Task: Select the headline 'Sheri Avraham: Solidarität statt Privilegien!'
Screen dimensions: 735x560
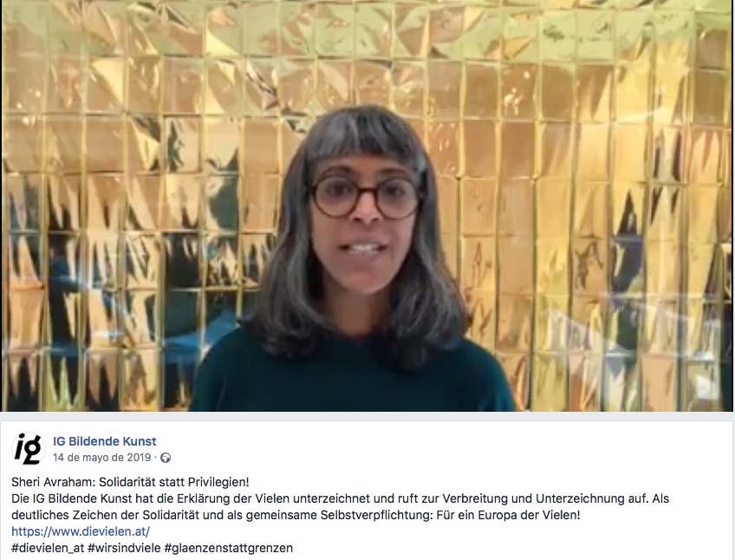Action: click(130, 482)
